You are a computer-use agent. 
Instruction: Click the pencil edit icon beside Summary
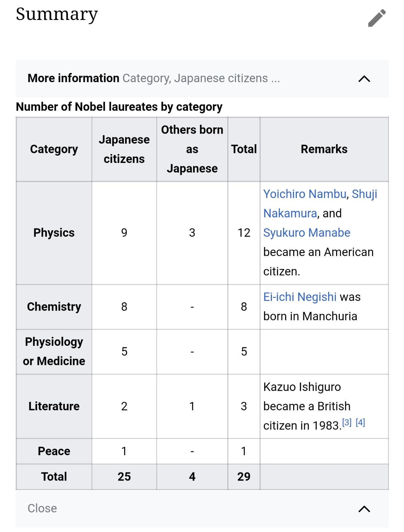click(377, 18)
